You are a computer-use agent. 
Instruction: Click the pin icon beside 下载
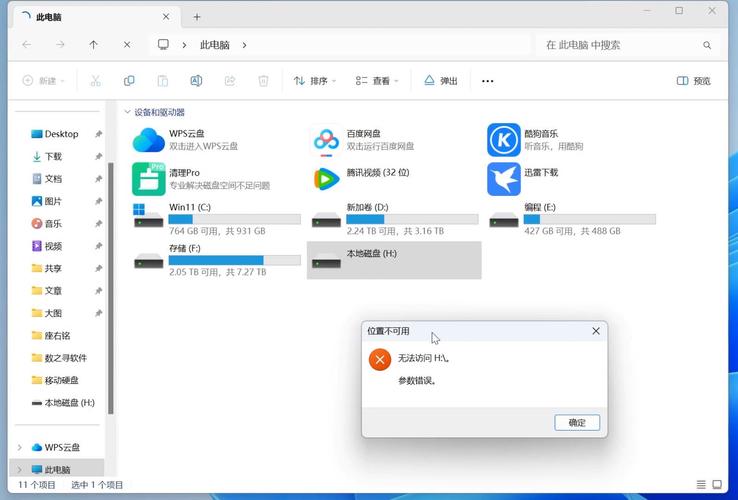click(x=98, y=156)
